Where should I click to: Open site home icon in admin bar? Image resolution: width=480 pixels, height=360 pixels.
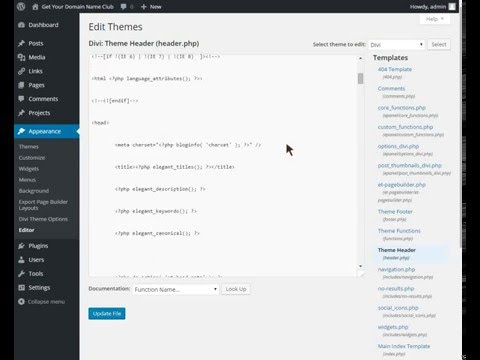(35, 7)
